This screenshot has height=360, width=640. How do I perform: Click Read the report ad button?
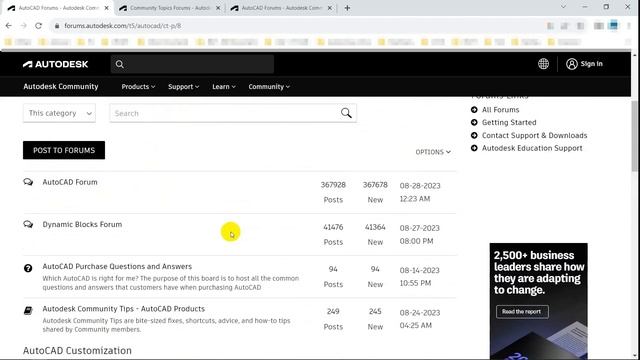pos(522,312)
